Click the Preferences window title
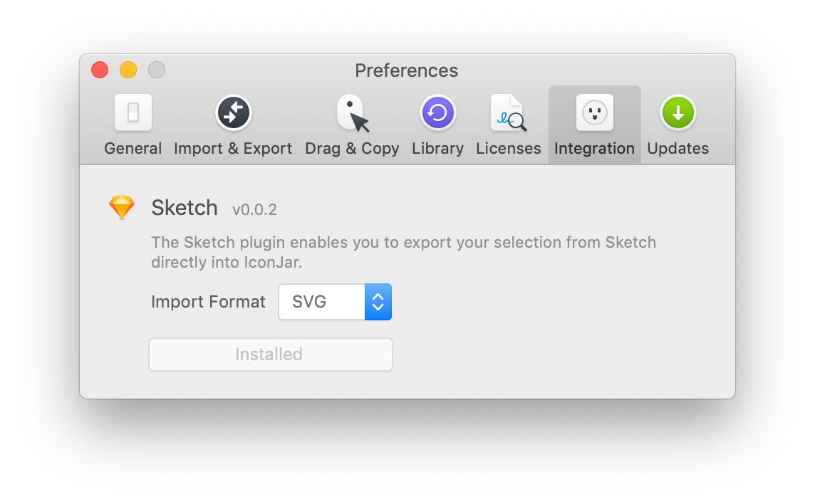The height and width of the screenshot is (504, 815). [406, 70]
